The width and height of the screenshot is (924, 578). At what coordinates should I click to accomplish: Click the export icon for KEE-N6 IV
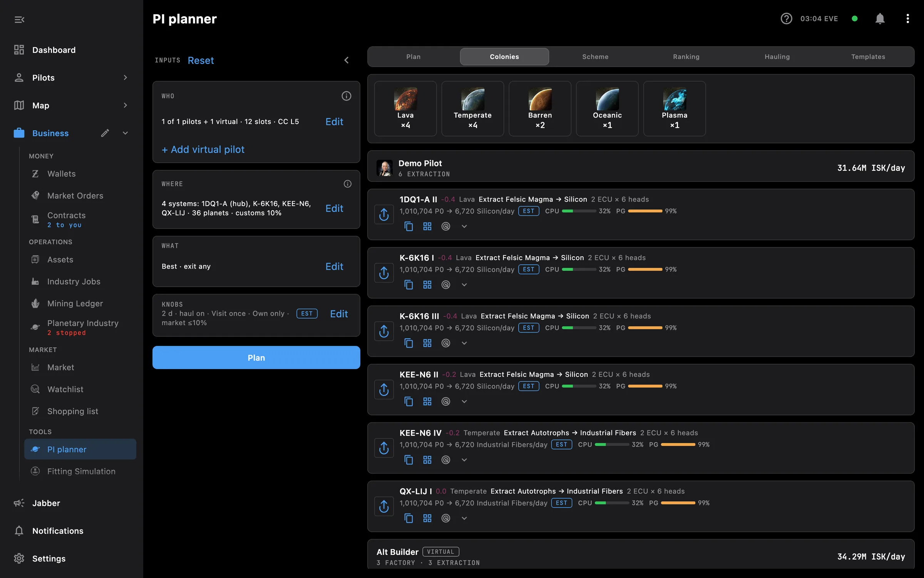coord(384,448)
